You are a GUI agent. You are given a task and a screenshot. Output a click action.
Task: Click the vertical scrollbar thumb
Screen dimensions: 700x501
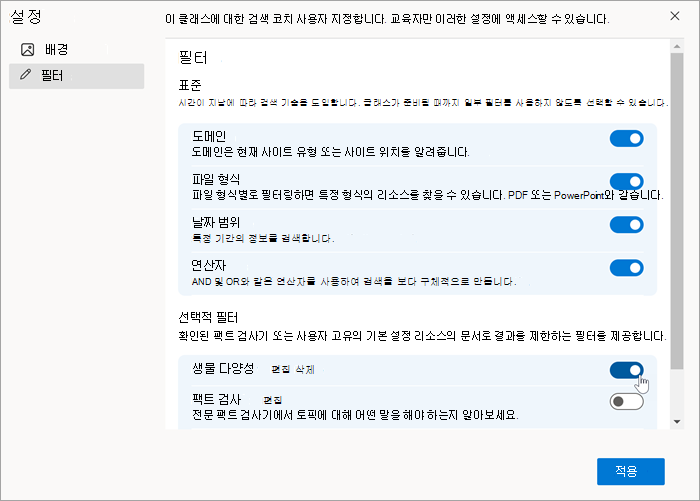click(677, 211)
